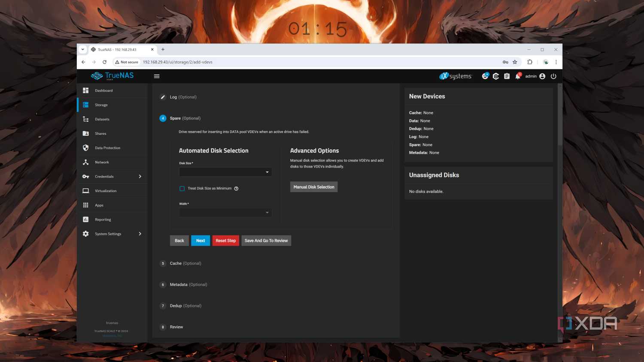644x362 pixels.
Task: Enable Treat Disk Size as Minimum
Action: [182, 189]
